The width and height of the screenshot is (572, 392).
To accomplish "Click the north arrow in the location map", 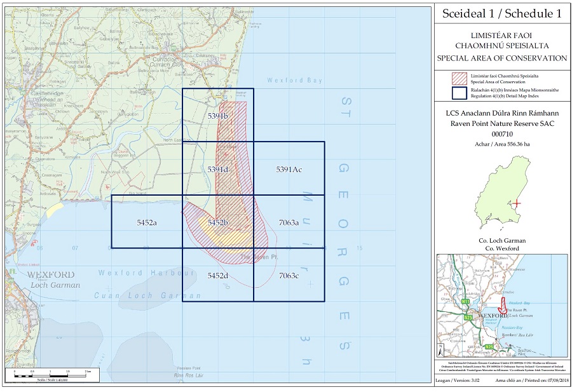I will point(441,351).
